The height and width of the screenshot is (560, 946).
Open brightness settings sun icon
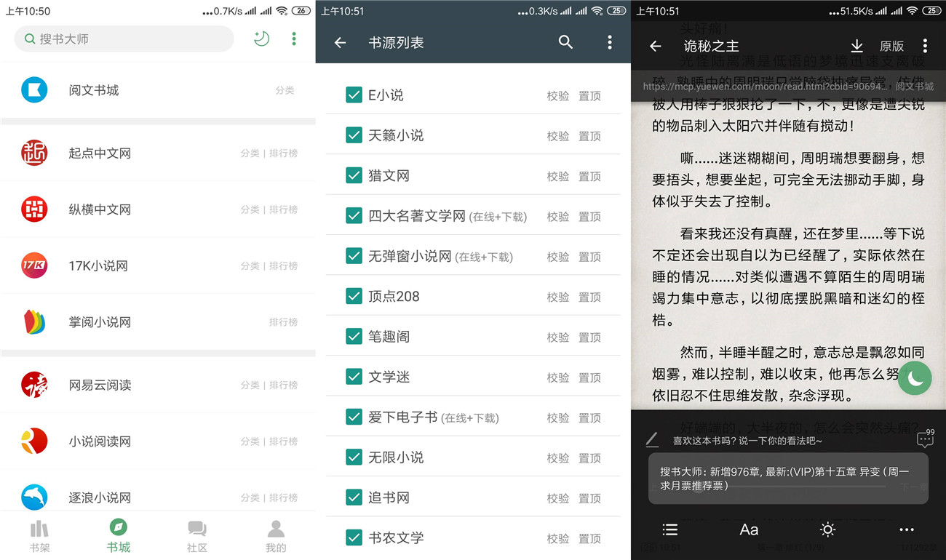[x=827, y=529]
